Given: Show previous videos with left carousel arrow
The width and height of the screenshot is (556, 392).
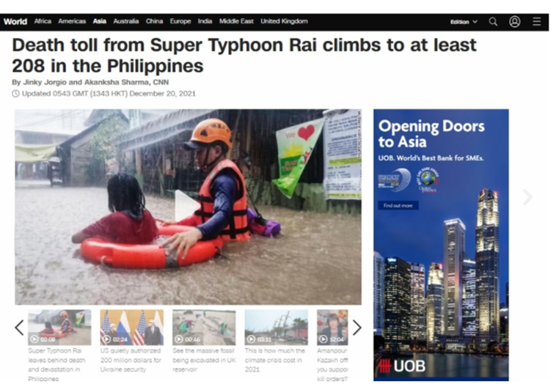Looking at the screenshot, I should coord(19,328).
